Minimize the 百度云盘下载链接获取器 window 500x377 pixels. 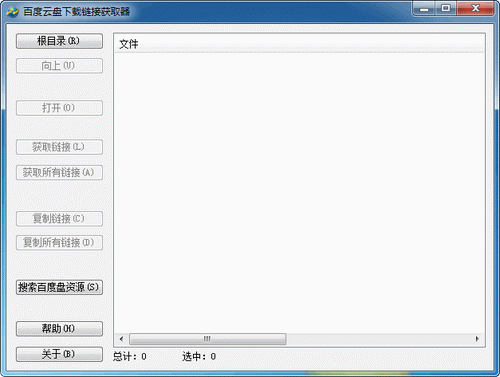coord(424,8)
